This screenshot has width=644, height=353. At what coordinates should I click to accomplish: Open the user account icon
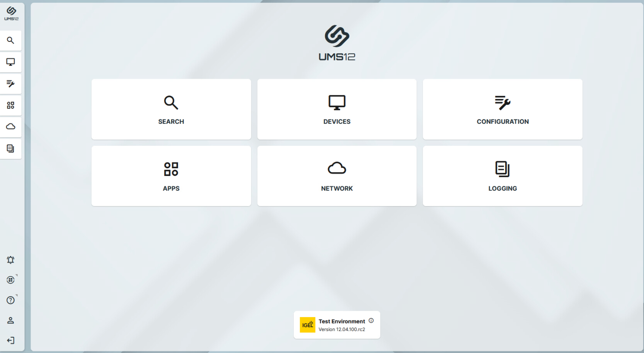[x=11, y=320]
